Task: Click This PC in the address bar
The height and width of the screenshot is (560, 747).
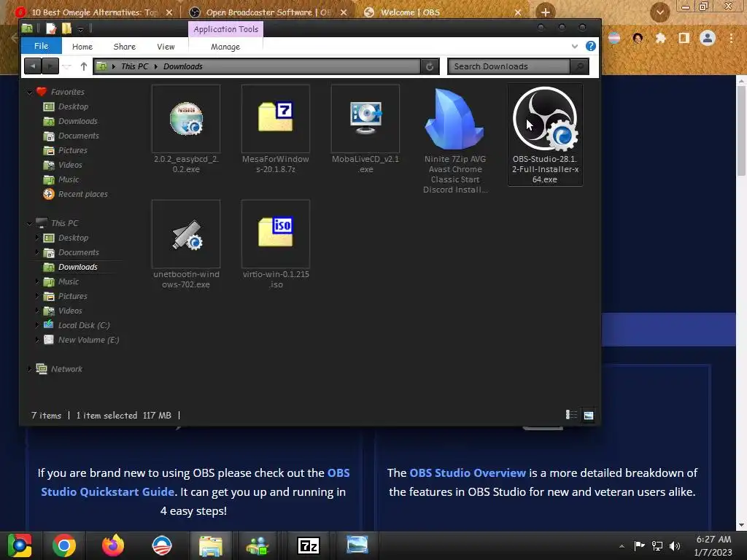Action: coord(135,66)
